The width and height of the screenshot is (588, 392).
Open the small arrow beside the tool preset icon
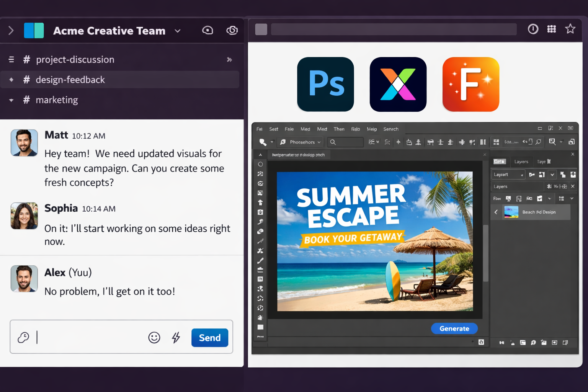pos(272,142)
